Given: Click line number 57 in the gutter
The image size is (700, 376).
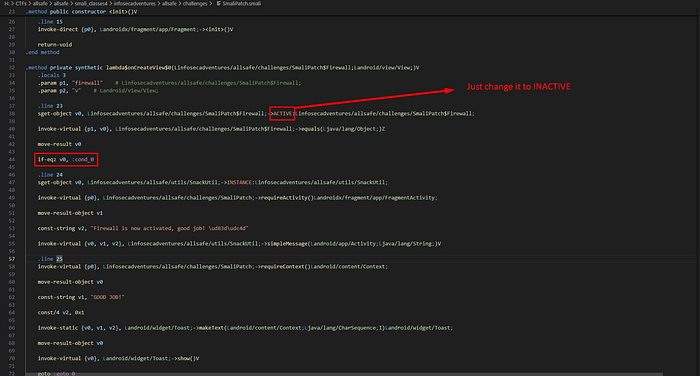Looking at the screenshot, I should tap(12, 259).
